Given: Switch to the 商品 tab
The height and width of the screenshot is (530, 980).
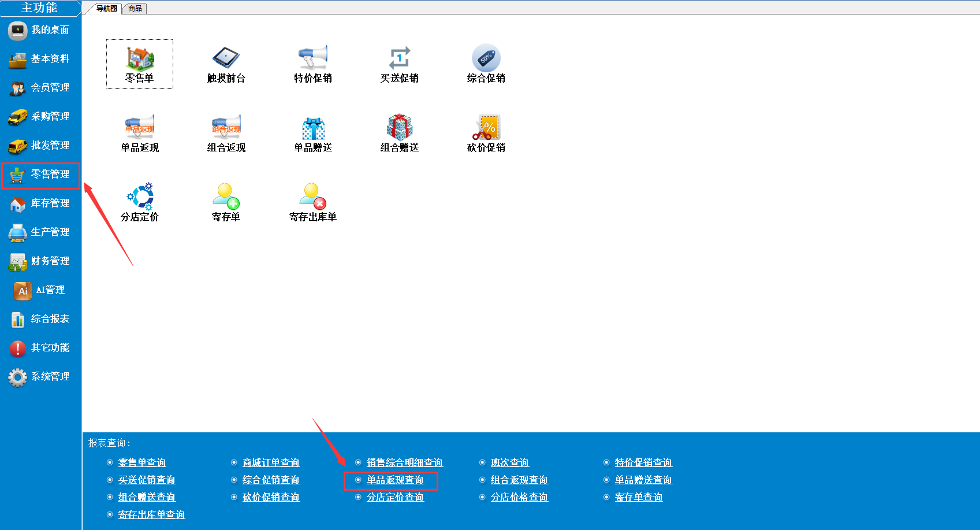Looking at the screenshot, I should pos(135,9).
